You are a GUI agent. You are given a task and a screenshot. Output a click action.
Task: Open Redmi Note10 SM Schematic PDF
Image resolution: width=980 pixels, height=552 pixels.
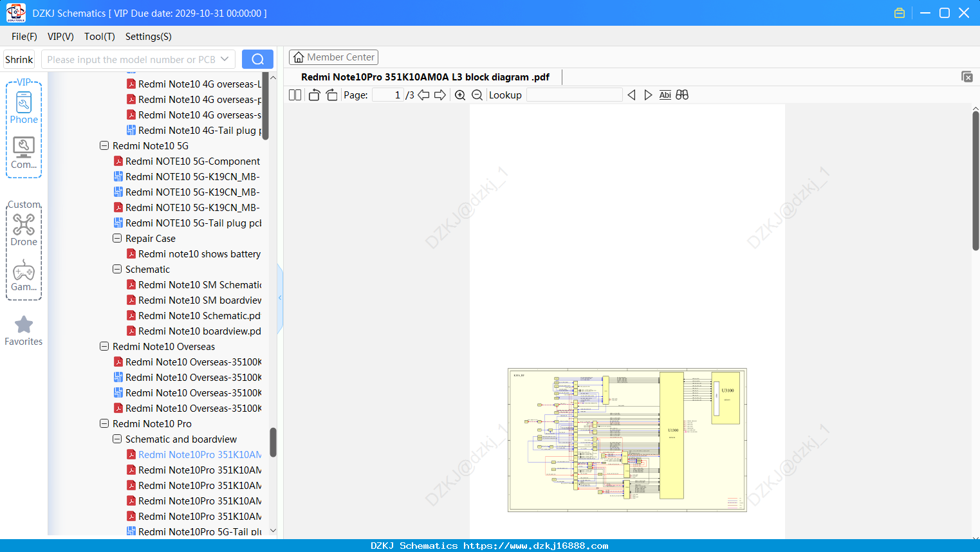(x=194, y=284)
